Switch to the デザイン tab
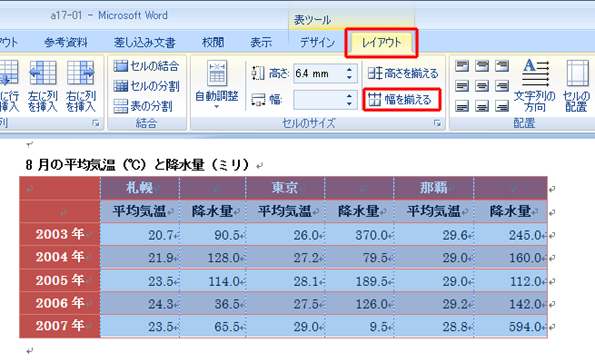 pyautogui.click(x=318, y=42)
